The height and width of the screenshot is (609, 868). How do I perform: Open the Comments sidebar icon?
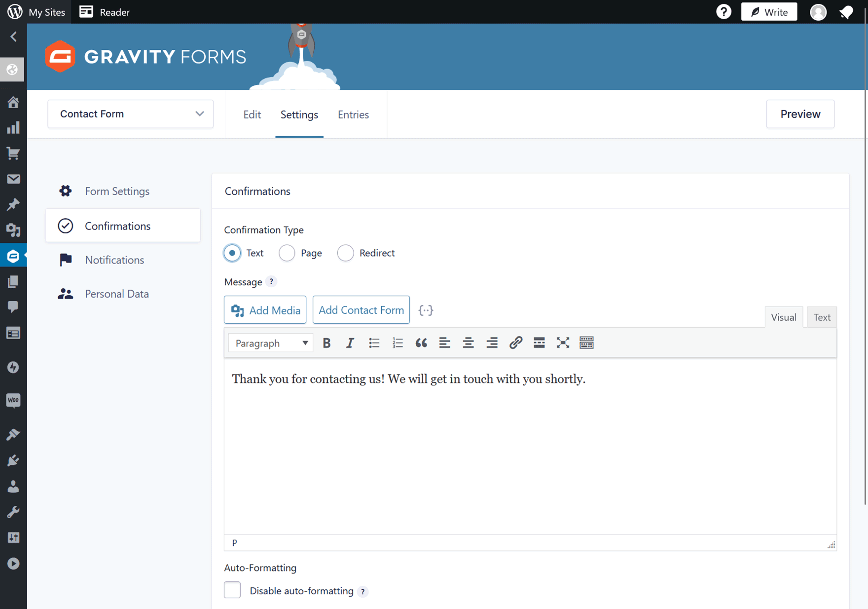(x=13, y=307)
